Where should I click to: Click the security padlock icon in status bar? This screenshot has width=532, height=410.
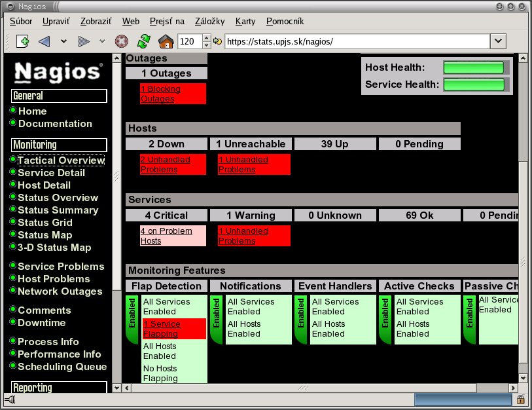pyautogui.click(x=520, y=400)
